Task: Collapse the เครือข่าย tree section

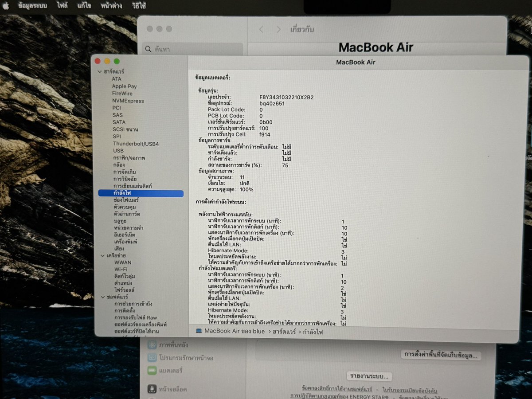Action: [102, 256]
